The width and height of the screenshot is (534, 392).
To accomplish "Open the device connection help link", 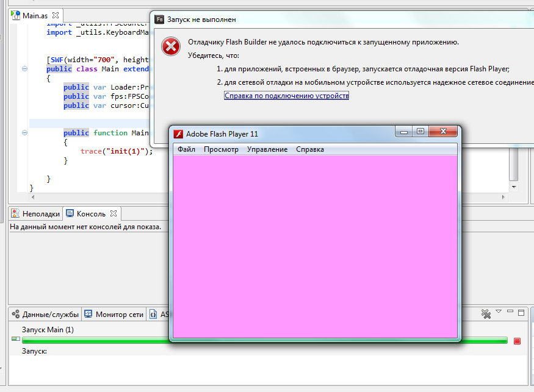I will [x=286, y=96].
